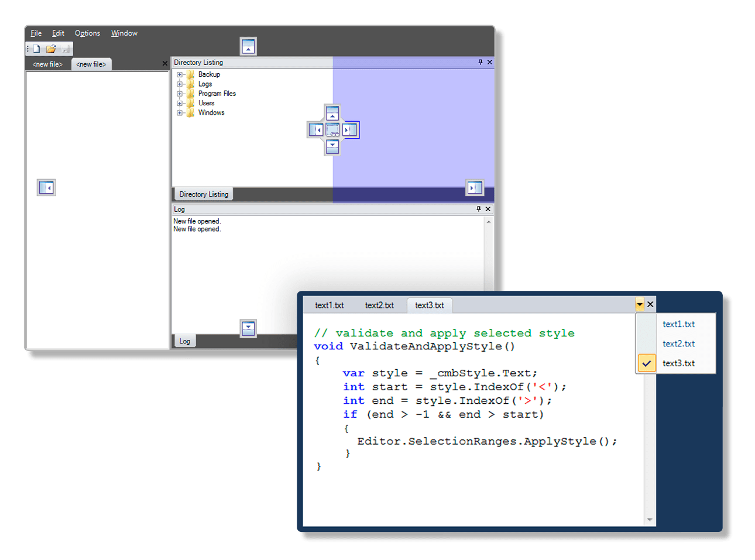Select the dock-left guide in the docking diamond
Image resolution: width=755 pixels, height=560 pixels.
pos(317,130)
